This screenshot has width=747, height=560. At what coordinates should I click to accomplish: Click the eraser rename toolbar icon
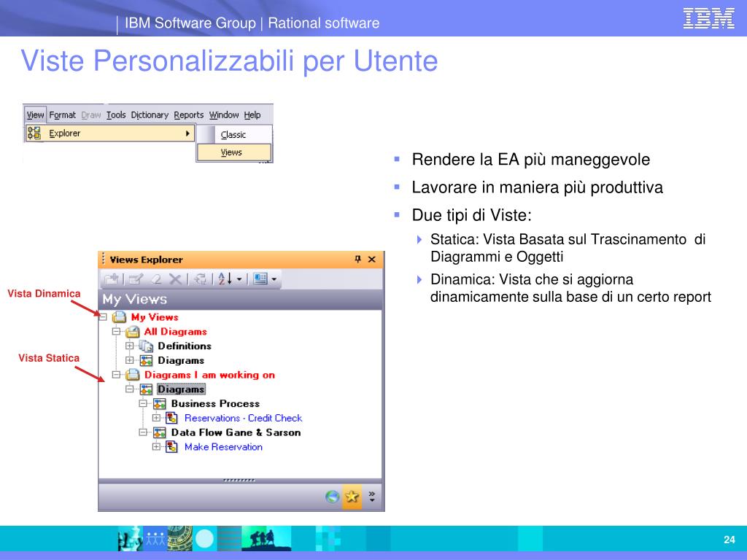(156, 279)
